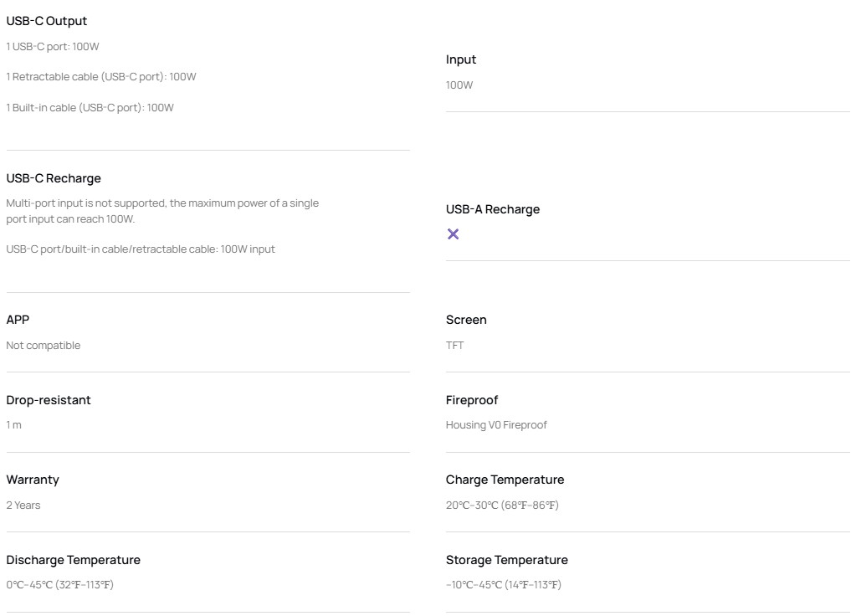This screenshot has width=856, height=616.
Task: Click the purple X under USB-A Recharge
Action: point(453,234)
